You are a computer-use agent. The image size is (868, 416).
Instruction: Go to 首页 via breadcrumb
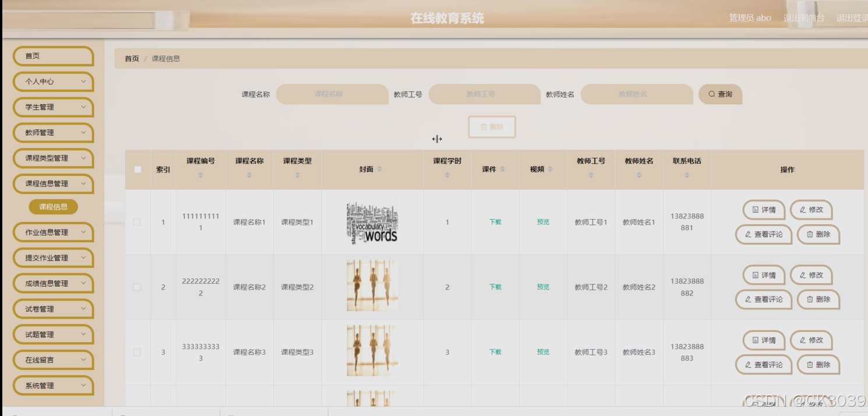132,59
